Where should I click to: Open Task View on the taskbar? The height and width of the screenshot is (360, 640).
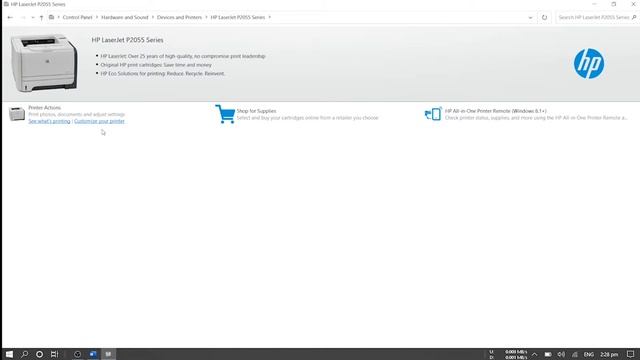54,354
